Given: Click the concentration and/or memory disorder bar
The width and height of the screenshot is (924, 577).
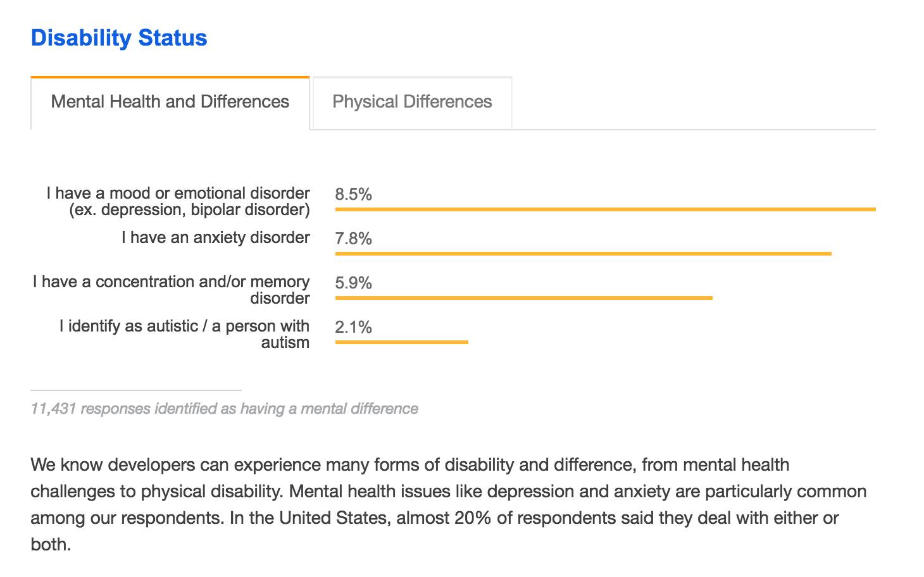Looking at the screenshot, I should point(523,298).
